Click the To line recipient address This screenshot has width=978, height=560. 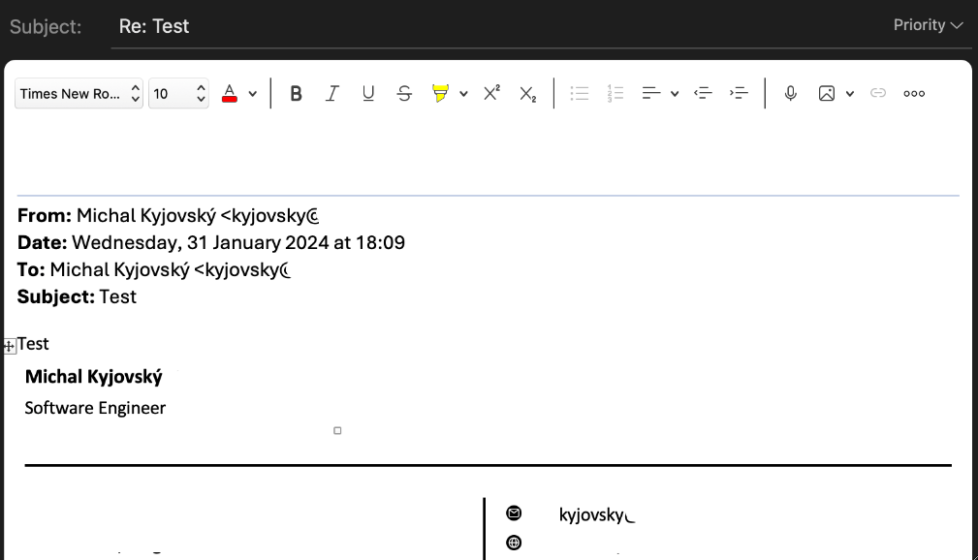coord(244,270)
